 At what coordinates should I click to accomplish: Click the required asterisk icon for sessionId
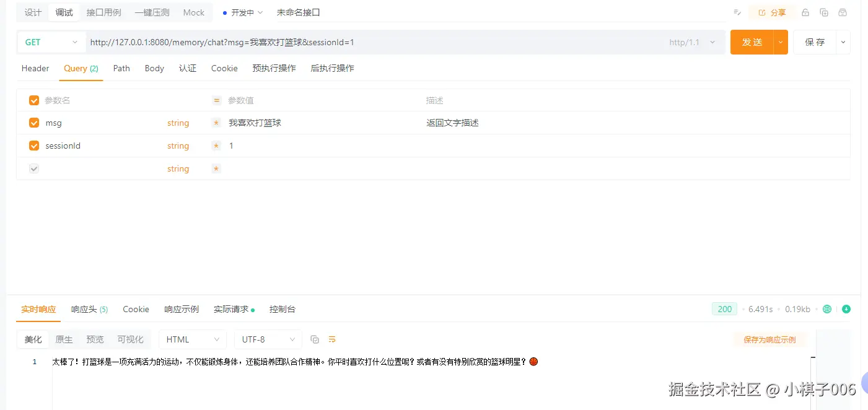point(216,146)
